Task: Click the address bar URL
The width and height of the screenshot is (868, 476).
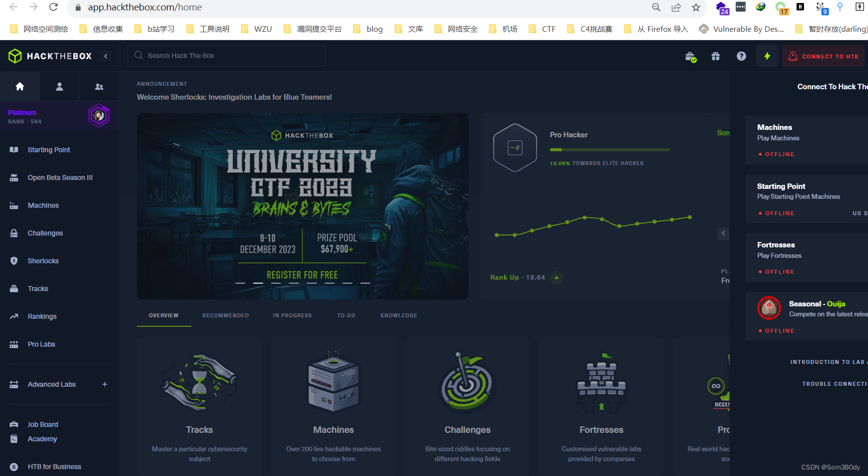Action: (145, 7)
